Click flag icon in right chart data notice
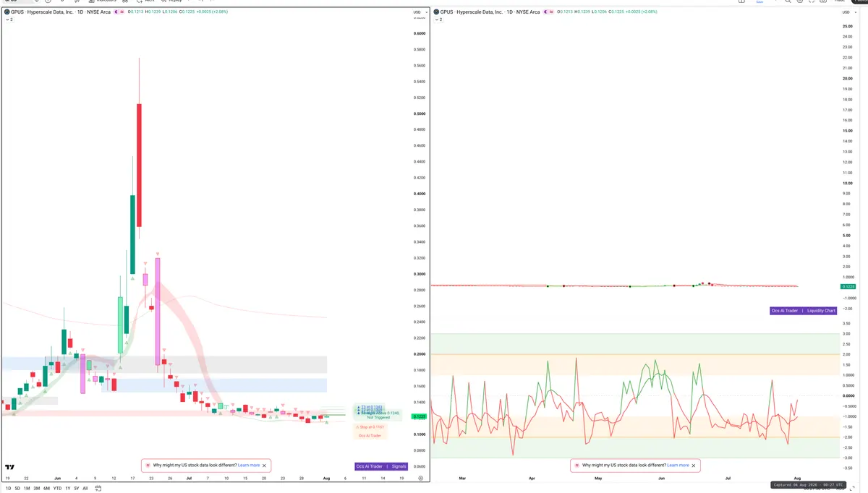 click(576, 466)
